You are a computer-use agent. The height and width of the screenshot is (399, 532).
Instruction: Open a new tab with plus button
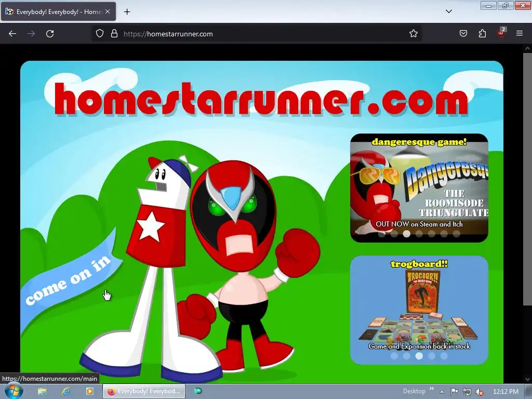127,12
